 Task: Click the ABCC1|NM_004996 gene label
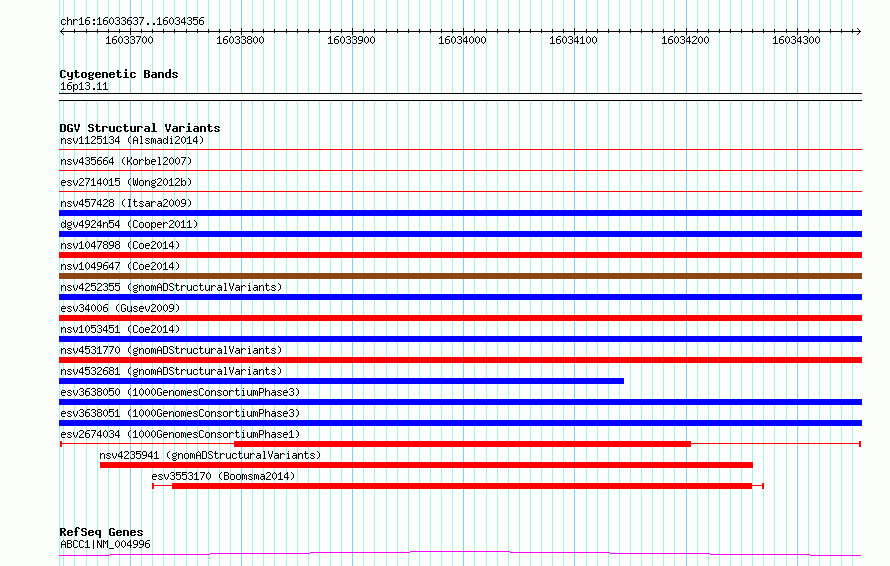[105, 544]
